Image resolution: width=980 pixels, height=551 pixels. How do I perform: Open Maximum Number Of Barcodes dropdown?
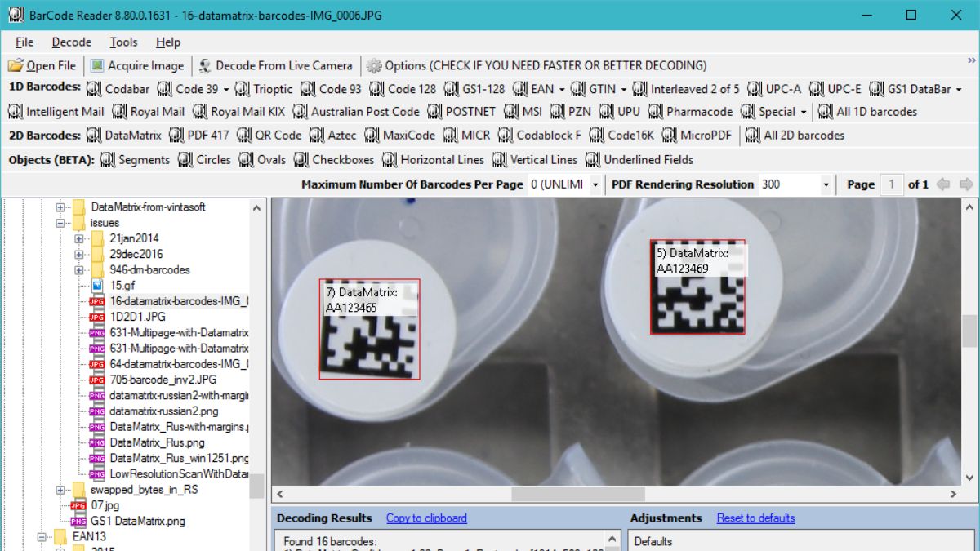pos(595,184)
